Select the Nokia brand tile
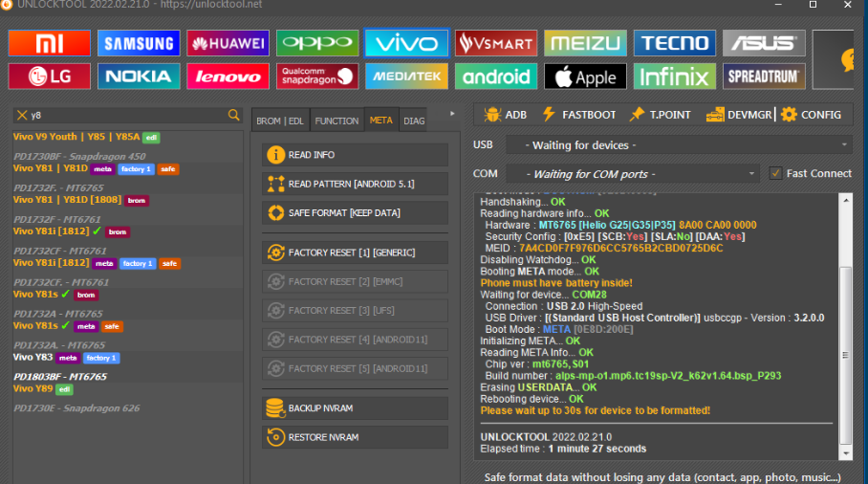Screen dimensions: 868x484 (139, 77)
